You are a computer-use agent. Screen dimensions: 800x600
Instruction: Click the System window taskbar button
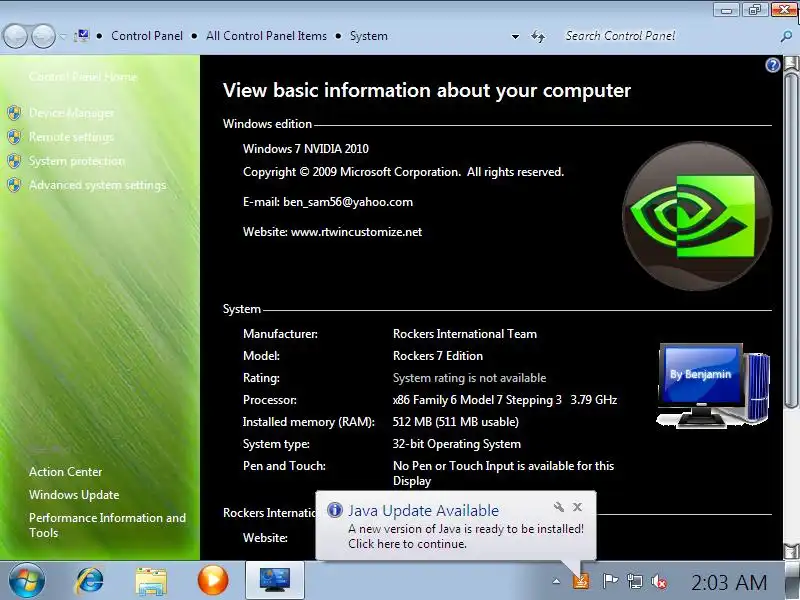pyautogui.click(x=275, y=581)
